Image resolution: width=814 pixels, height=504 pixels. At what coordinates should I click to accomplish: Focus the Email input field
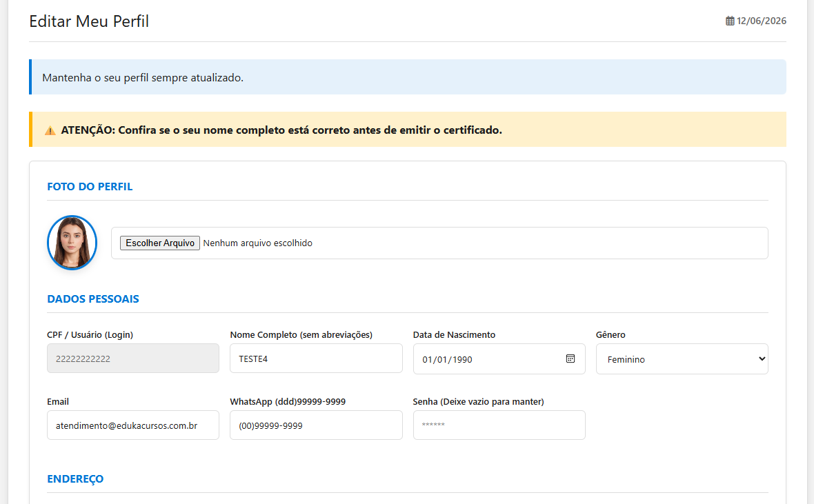tap(133, 425)
